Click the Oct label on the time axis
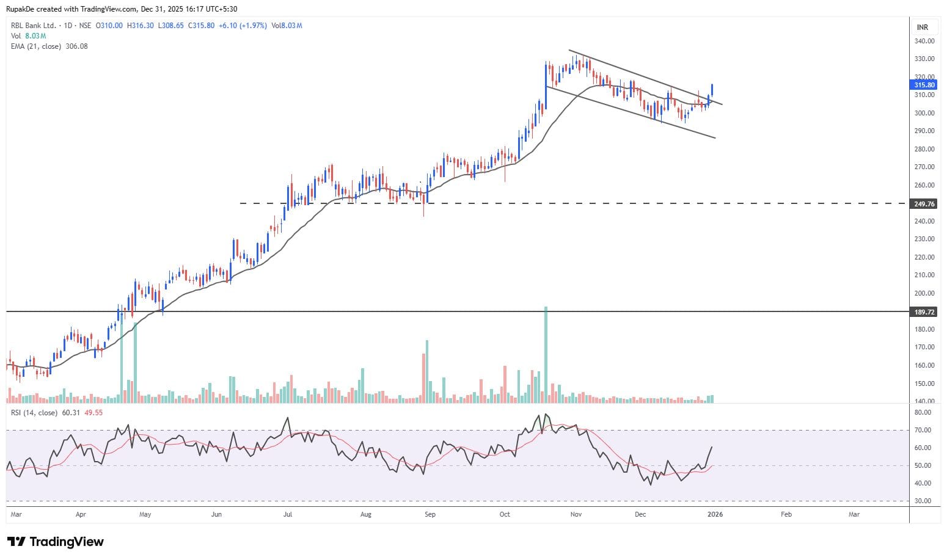Image resolution: width=947 pixels, height=560 pixels. tap(505, 515)
